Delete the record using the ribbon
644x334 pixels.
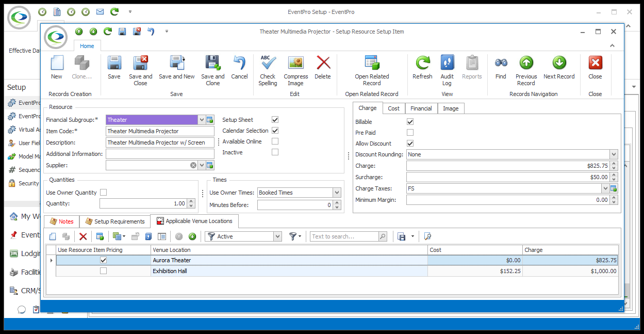[323, 68]
